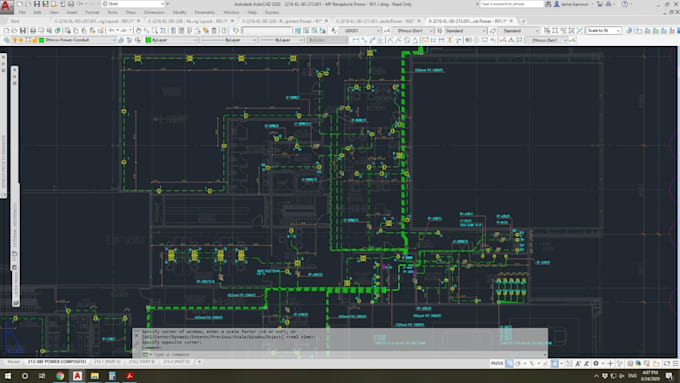
Task: Click green color swatch in color control
Action: tap(148, 40)
